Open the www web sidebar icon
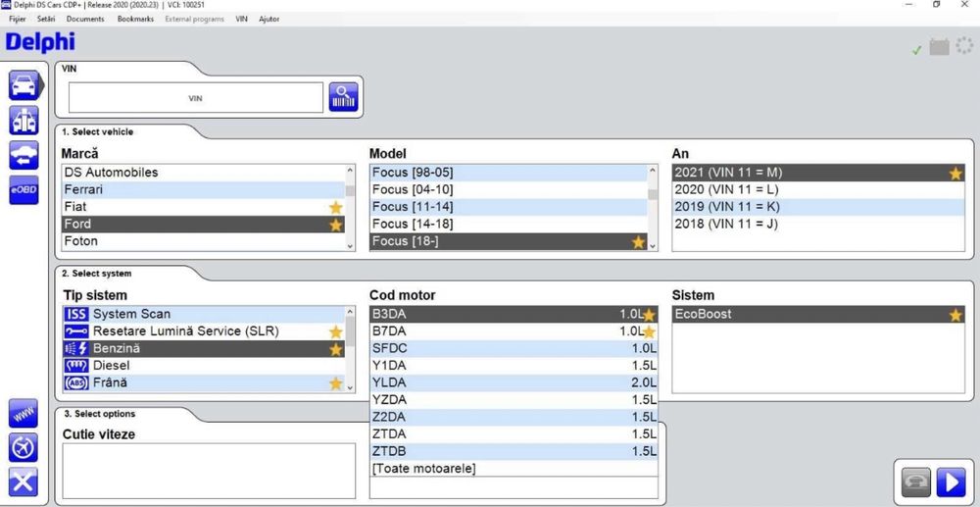The image size is (980, 507). pyautogui.click(x=24, y=413)
